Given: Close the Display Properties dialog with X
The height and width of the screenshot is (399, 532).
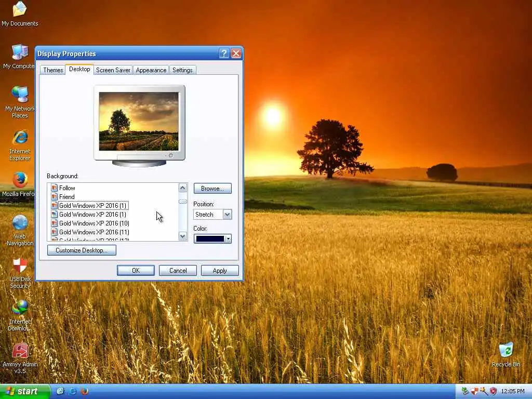Looking at the screenshot, I should (236, 54).
